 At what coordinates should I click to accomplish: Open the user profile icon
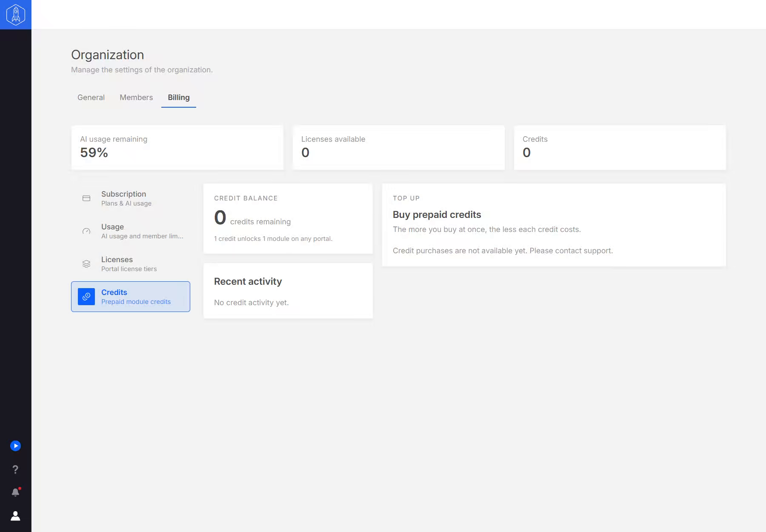coord(15,516)
